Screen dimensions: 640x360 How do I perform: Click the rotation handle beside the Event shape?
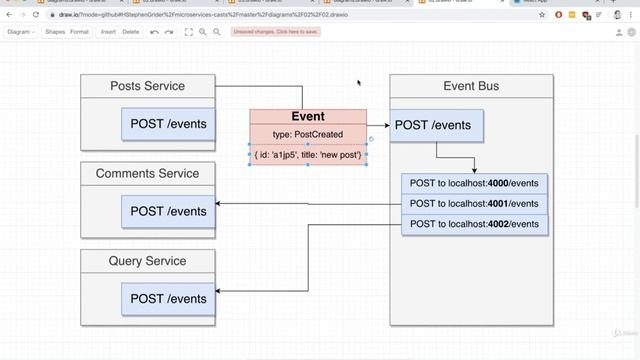(x=371, y=139)
